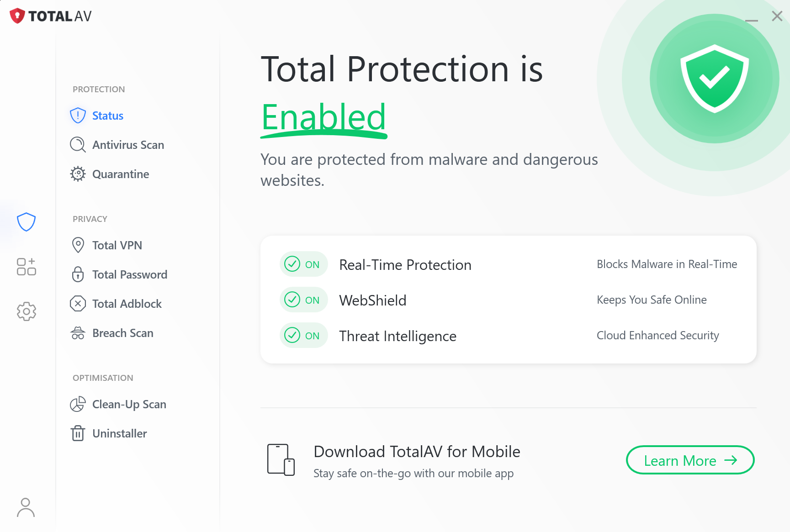Click the Breach Scan spy icon
Image resolution: width=790 pixels, height=532 pixels.
pos(78,333)
